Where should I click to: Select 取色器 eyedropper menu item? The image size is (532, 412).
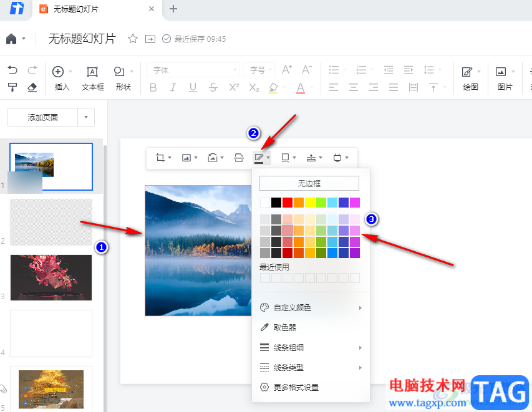pyautogui.click(x=311, y=327)
